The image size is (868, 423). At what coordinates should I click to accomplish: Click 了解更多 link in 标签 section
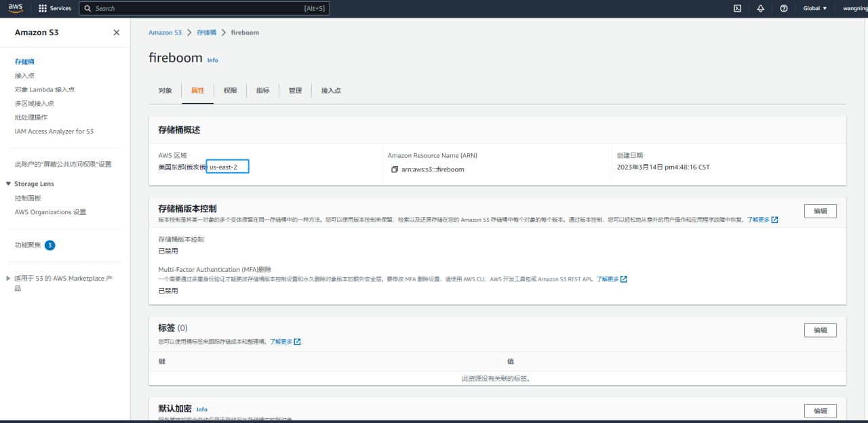281,342
